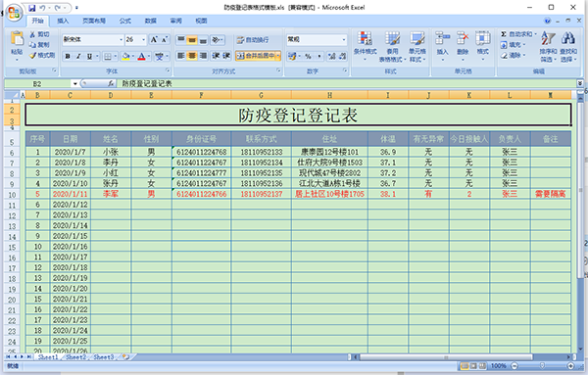
Task: Undo the last action
Action: point(42,8)
